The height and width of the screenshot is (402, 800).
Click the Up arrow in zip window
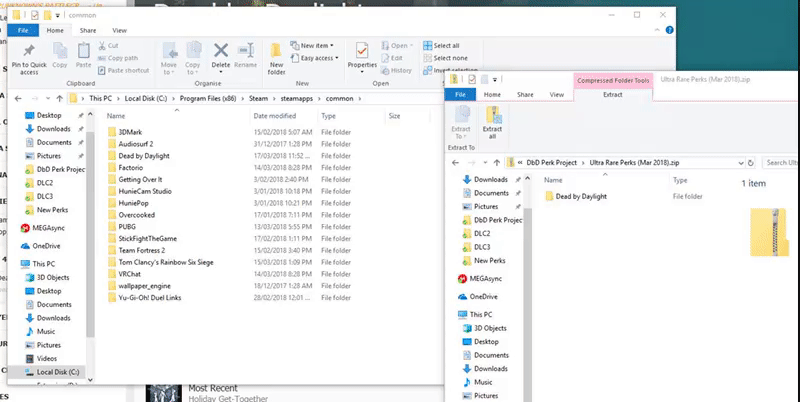pyautogui.click(x=496, y=163)
